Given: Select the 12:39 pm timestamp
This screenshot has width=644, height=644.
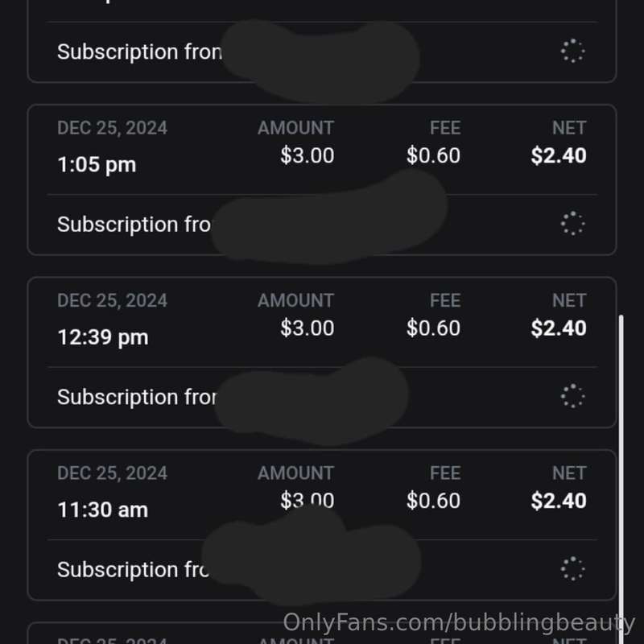Looking at the screenshot, I should point(102,337).
